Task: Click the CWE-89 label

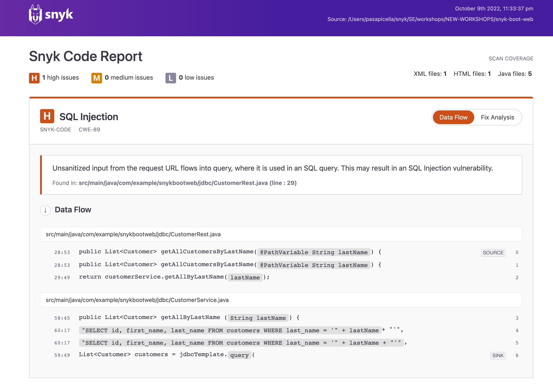Action: pyautogui.click(x=89, y=130)
